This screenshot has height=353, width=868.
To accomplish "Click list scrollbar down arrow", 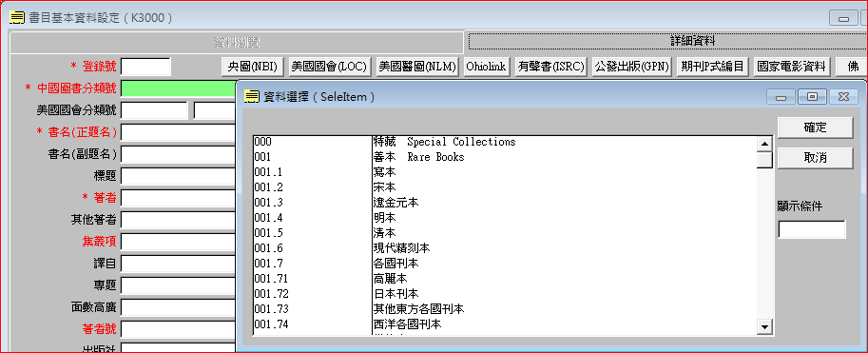I will (x=764, y=327).
